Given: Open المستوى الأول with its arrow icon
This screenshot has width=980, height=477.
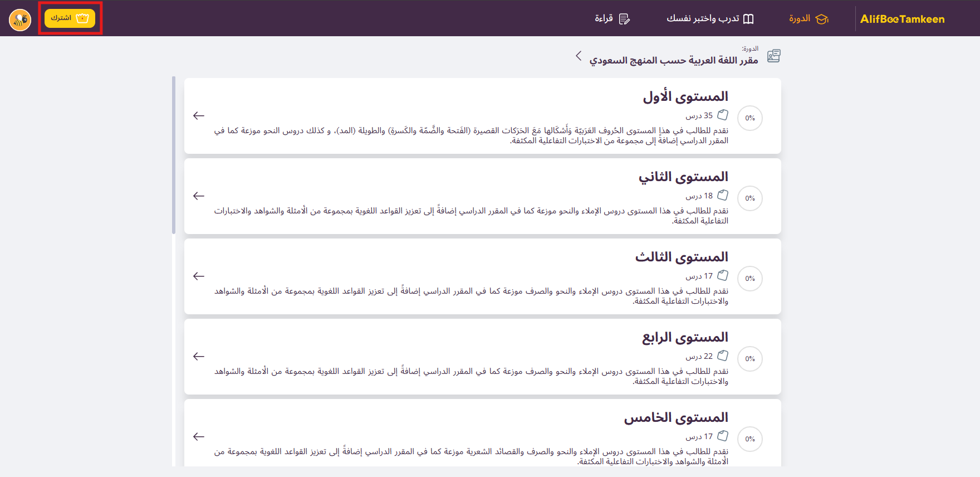Looking at the screenshot, I should pyautogui.click(x=199, y=116).
